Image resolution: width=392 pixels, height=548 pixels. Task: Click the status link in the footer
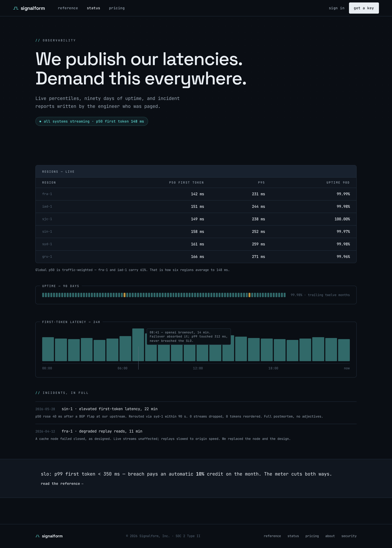(293, 536)
